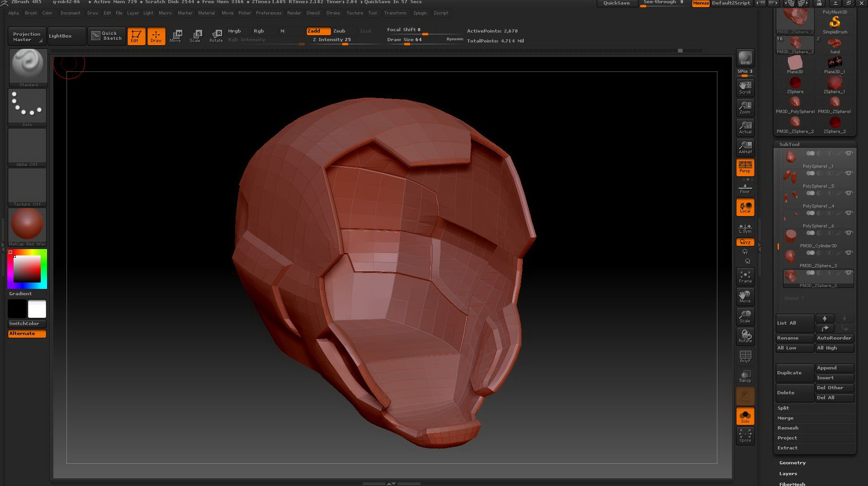Expand the Remesh subtool section
Screen dimensions: 868x486
click(788, 428)
